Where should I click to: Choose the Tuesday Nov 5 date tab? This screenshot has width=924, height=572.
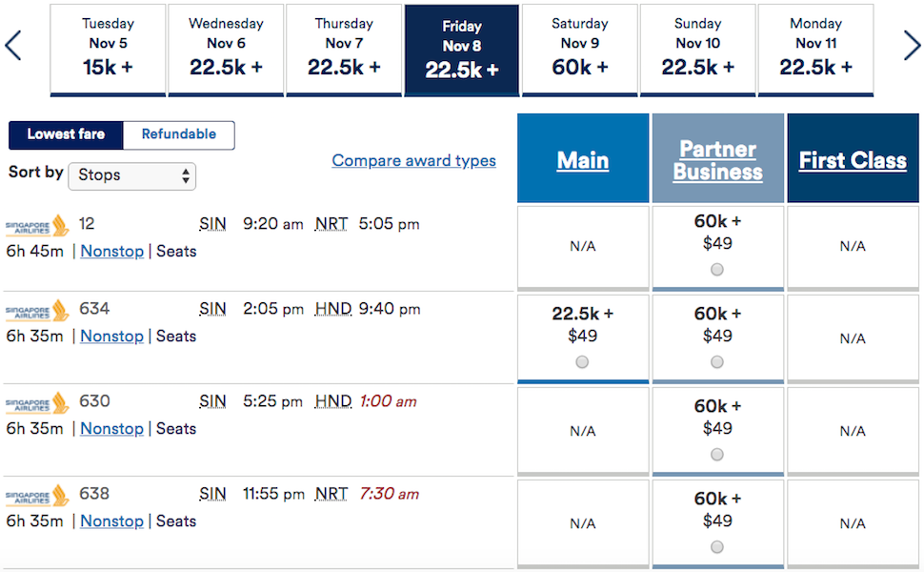[108, 50]
